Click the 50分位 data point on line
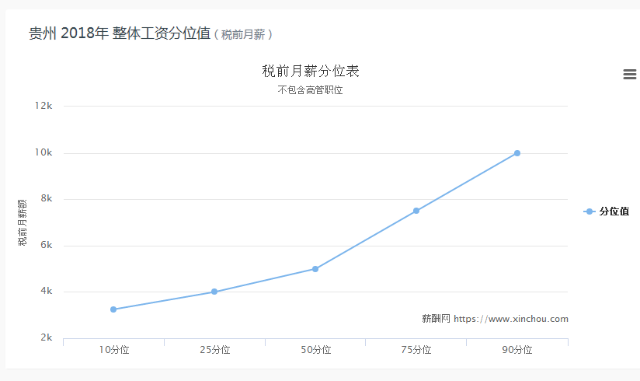Screen dimensions: 640x381 coord(315,269)
